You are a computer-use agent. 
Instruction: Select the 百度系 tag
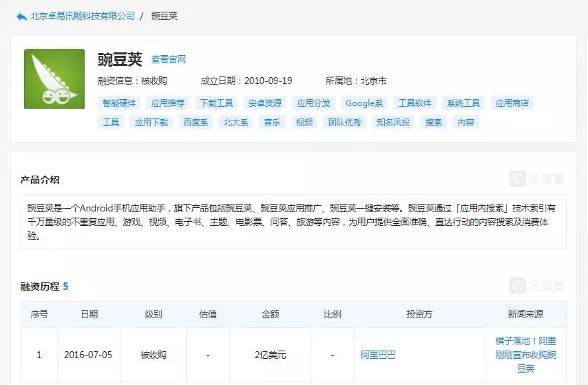tap(196, 123)
